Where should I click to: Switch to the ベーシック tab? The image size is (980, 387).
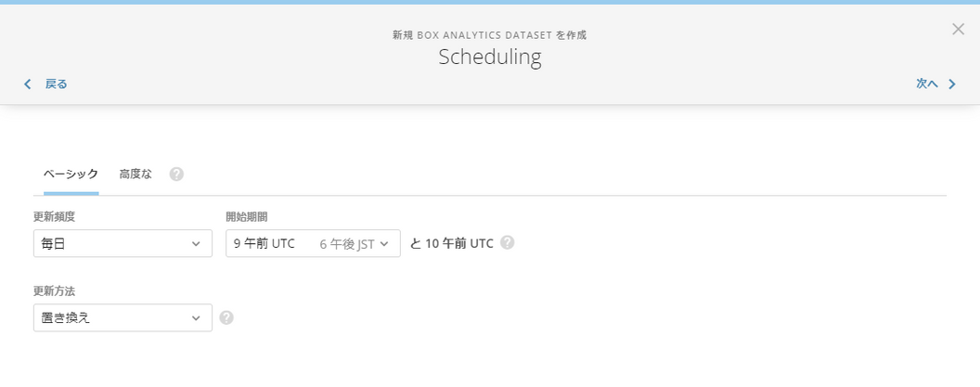tap(71, 174)
